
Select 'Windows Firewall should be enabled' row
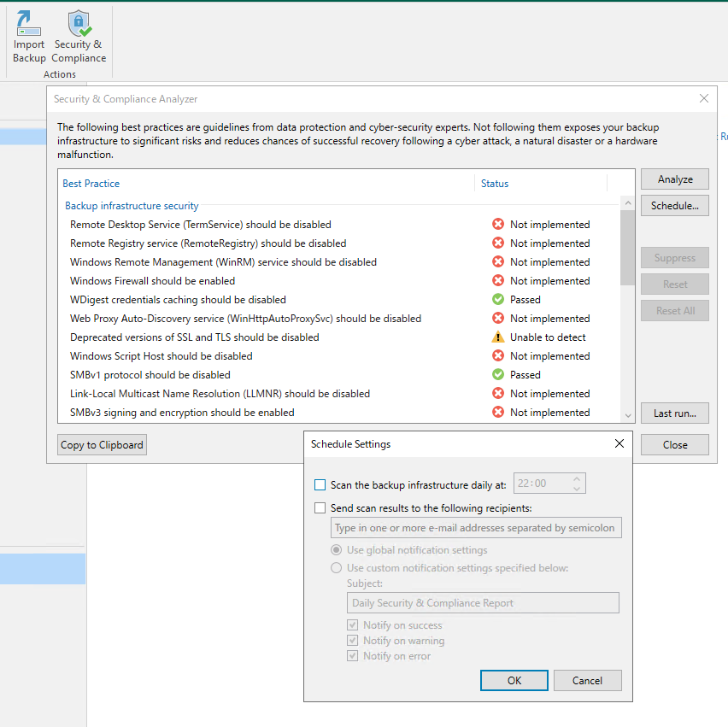(339, 280)
